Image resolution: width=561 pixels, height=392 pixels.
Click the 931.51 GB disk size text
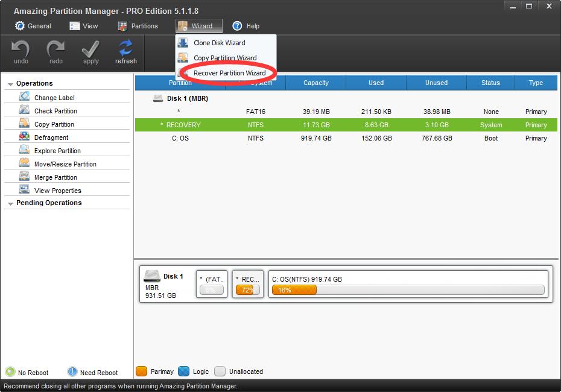160,296
